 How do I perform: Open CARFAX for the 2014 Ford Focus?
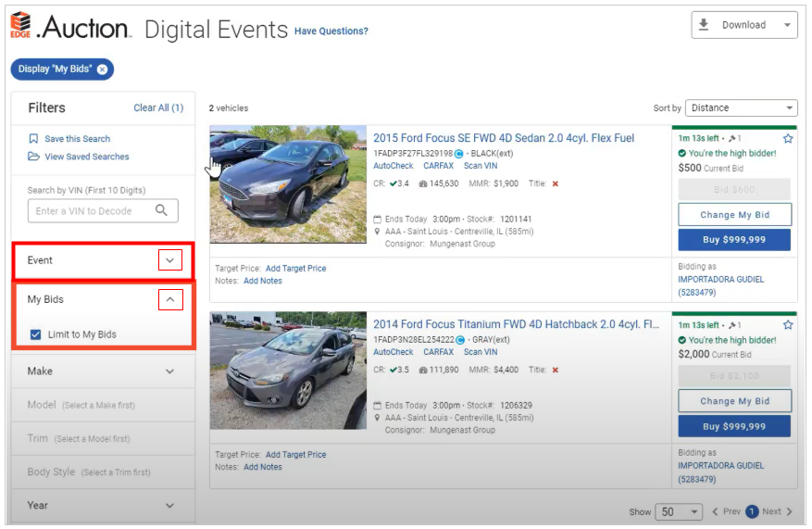point(438,352)
